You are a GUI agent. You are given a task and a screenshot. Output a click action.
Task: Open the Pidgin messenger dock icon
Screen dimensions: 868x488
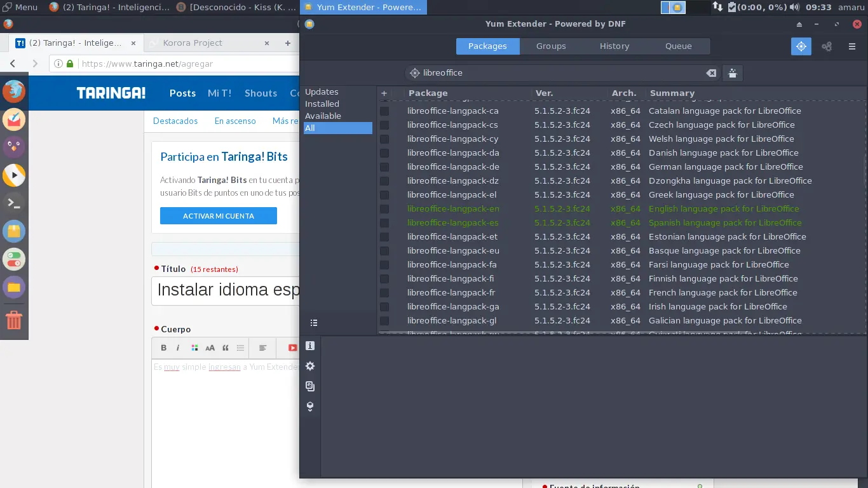(x=14, y=147)
